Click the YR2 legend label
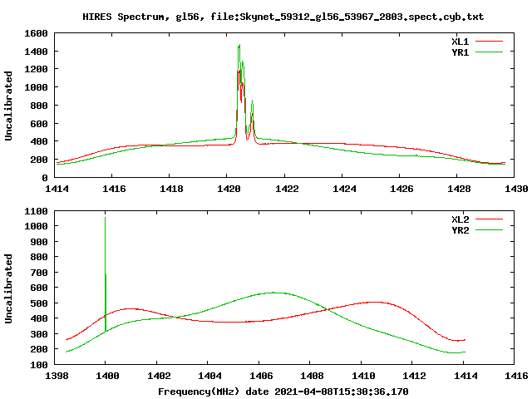The height and width of the screenshot is (399, 532). [x=460, y=230]
